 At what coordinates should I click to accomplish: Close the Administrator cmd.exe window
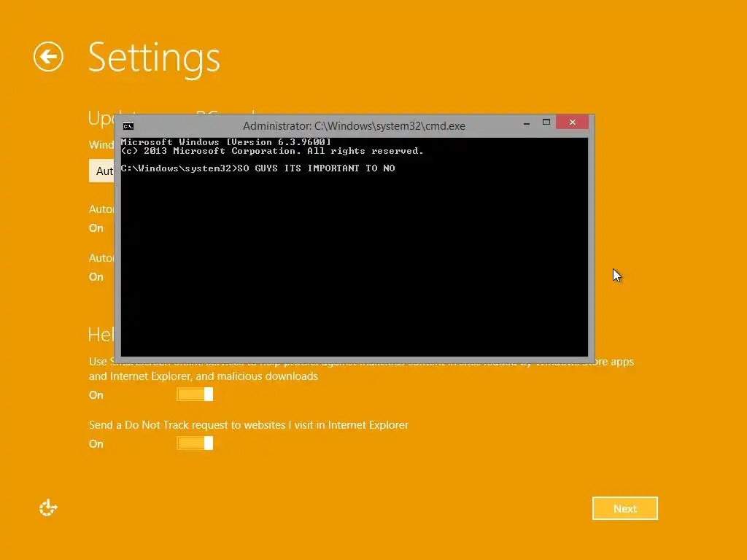pos(572,122)
